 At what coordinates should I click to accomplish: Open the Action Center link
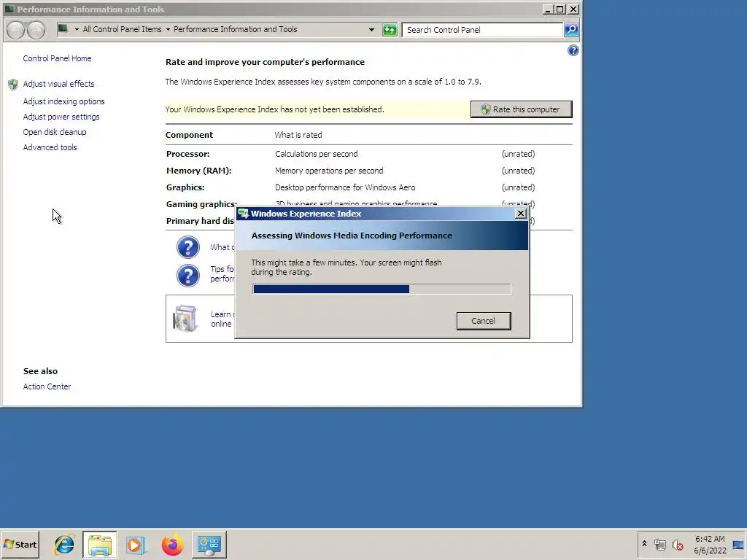(47, 386)
